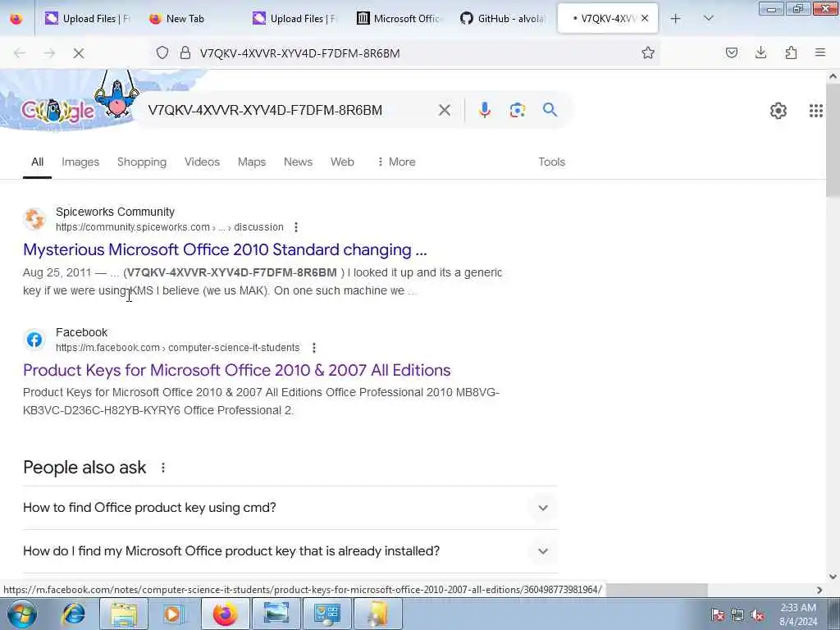Launch Internet Explorer from taskbar
Image resolution: width=840 pixels, height=630 pixels.
(x=74, y=614)
